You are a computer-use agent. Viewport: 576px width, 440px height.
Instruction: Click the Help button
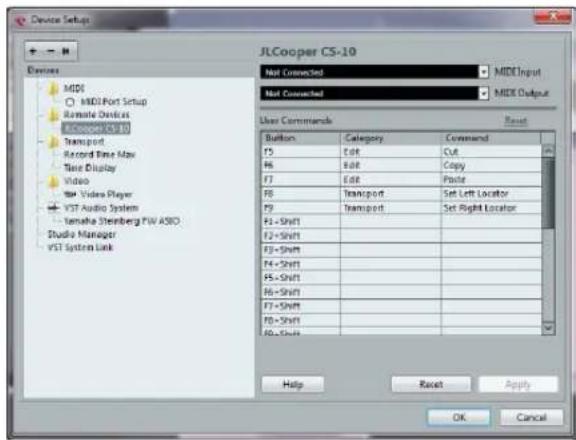[x=293, y=385]
